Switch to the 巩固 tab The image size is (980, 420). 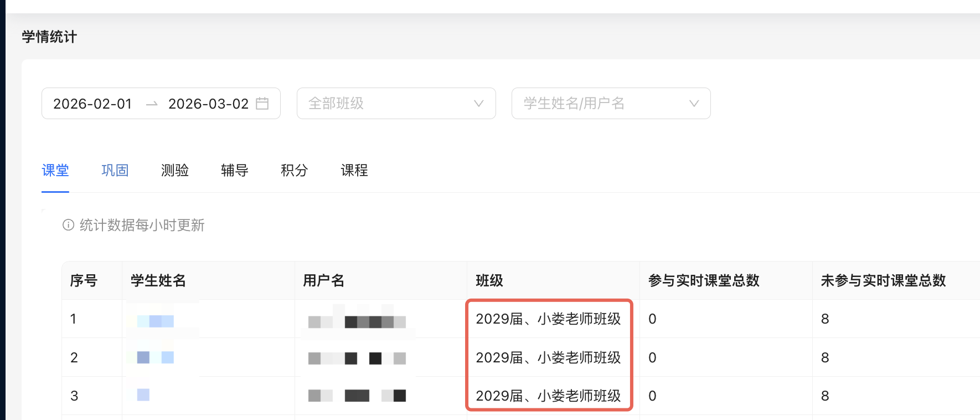pyautogui.click(x=115, y=170)
